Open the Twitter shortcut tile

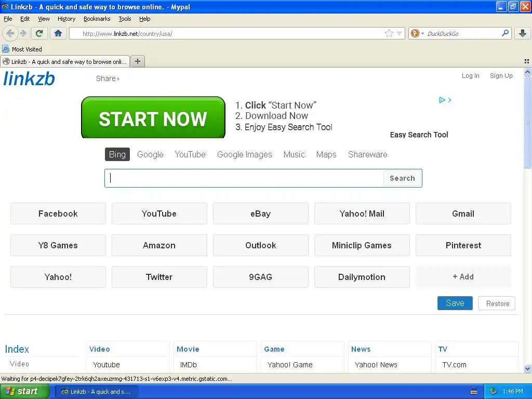pyautogui.click(x=159, y=277)
